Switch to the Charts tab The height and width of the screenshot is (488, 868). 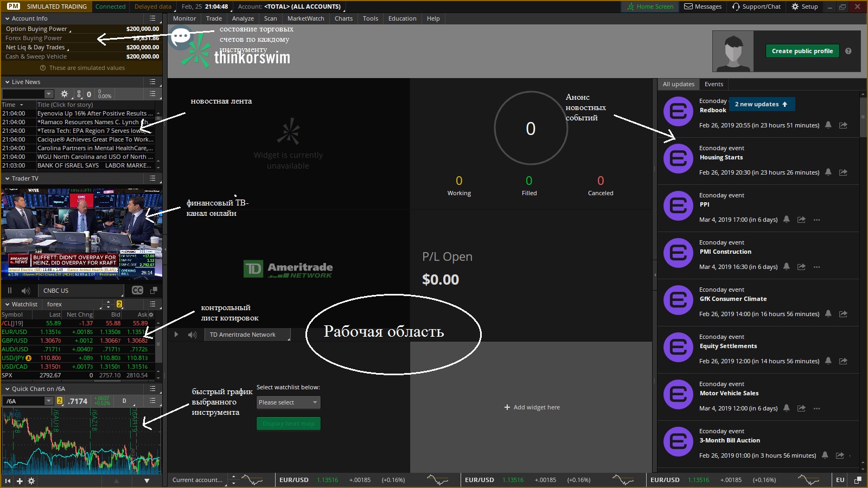click(x=343, y=18)
